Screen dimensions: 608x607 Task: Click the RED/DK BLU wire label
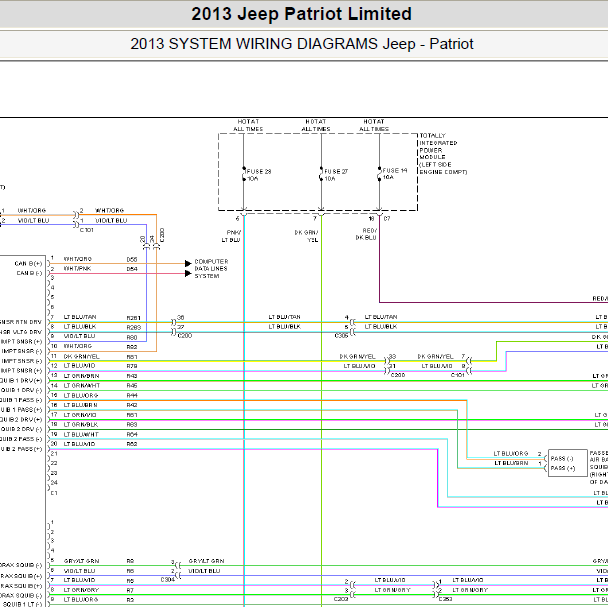[366, 234]
